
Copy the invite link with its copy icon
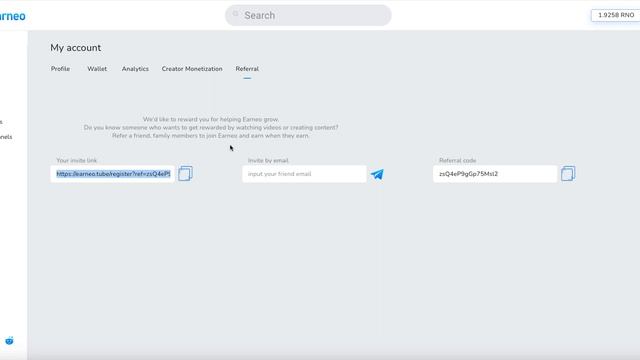(185, 173)
